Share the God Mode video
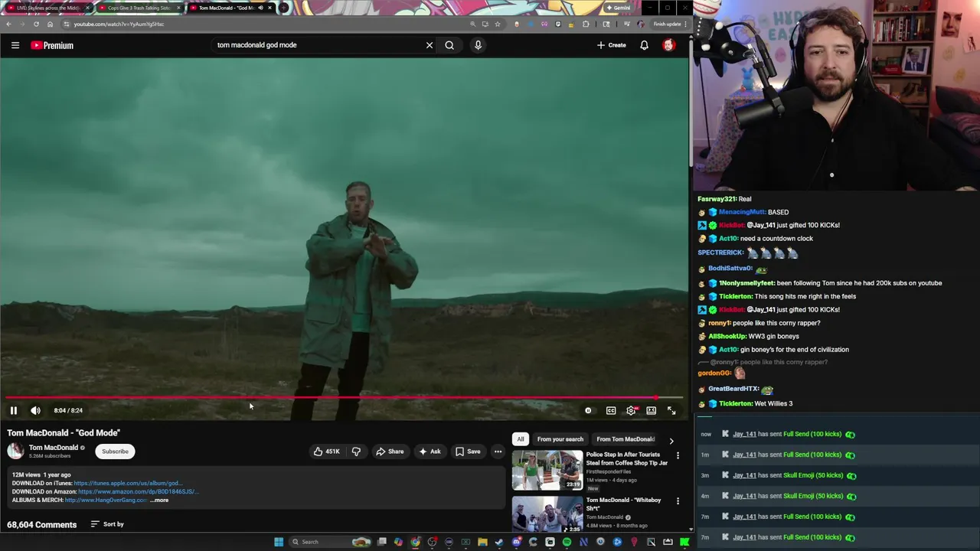This screenshot has height=551, width=980. (x=390, y=452)
